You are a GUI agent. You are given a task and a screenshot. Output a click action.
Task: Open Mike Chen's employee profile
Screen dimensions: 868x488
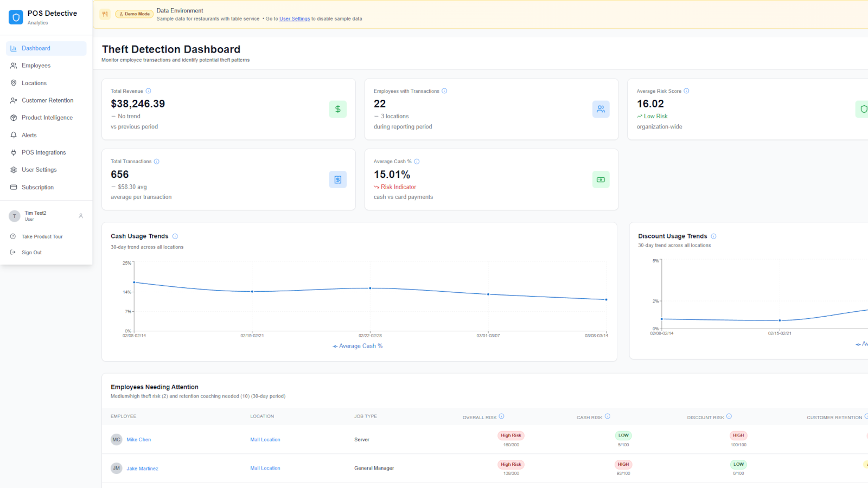click(138, 439)
